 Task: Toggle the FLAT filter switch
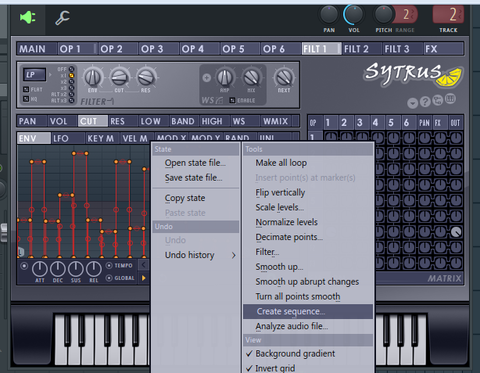tap(26, 89)
